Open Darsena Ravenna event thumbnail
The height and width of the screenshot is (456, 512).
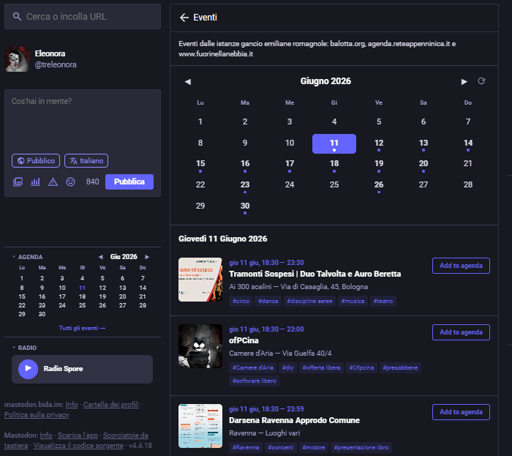(200, 426)
